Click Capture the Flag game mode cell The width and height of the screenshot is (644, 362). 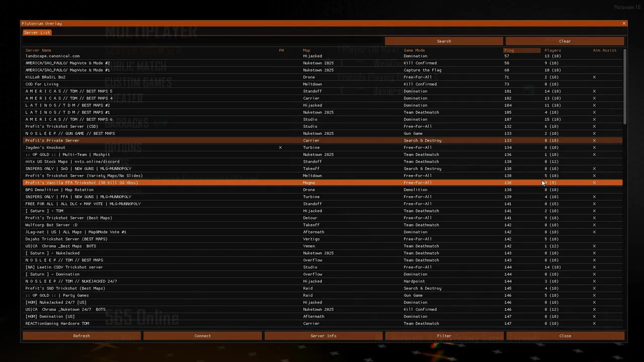(x=422, y=70)
